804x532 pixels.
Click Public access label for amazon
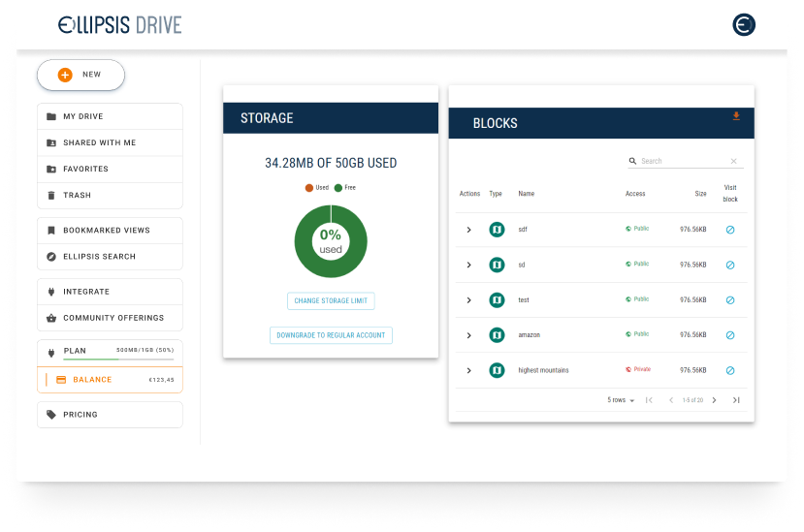coord(637,334)
